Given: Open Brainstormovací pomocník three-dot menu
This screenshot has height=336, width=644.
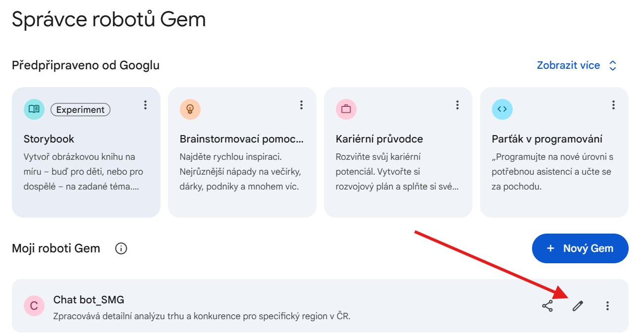Looking at the screenshot, I should [301, 105].
